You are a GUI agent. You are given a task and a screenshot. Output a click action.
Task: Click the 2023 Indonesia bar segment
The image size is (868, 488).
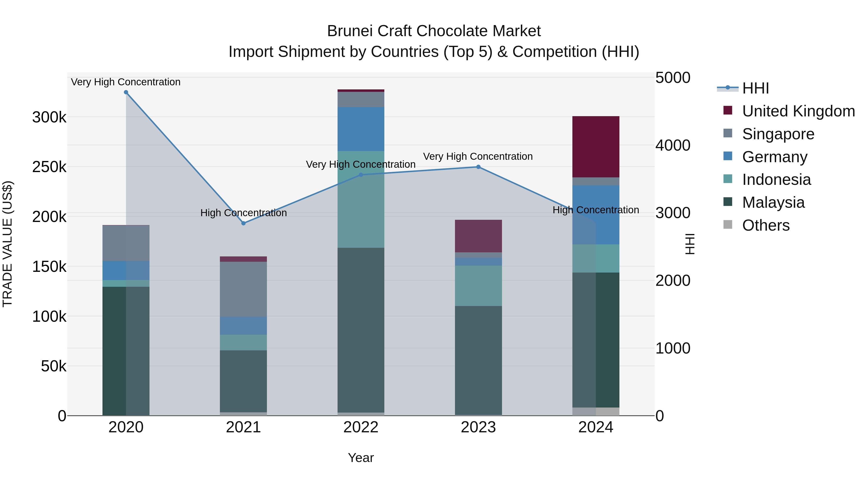(478, 286)
